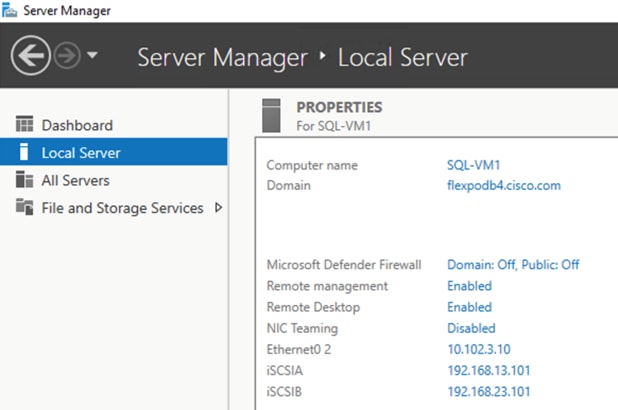Image resolution: width=618 pixels, height=410 pixels.
Task: Click the iSCSIB label
Action: click(284, 392)
